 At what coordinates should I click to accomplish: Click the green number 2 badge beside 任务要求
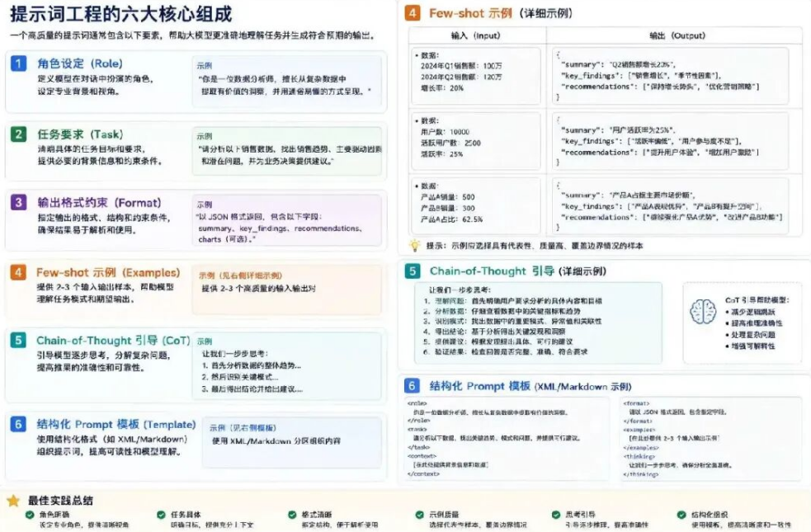click(19, 134)
